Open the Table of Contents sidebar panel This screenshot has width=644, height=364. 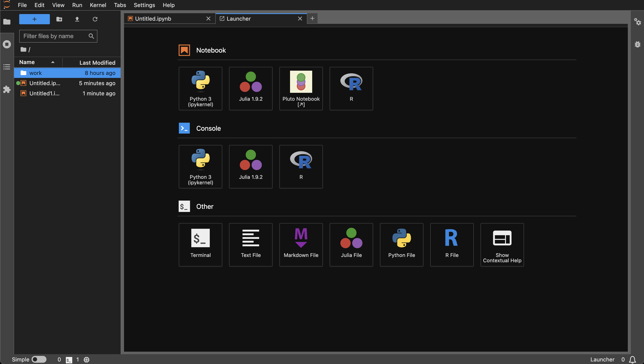pyautogui.click(x=7, y=67)
